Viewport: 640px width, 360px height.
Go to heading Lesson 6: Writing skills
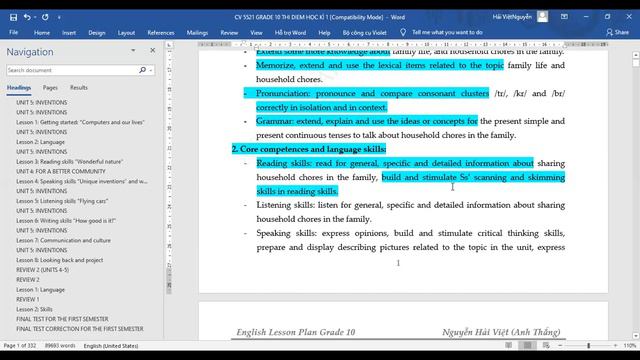[x=66, y=221]
